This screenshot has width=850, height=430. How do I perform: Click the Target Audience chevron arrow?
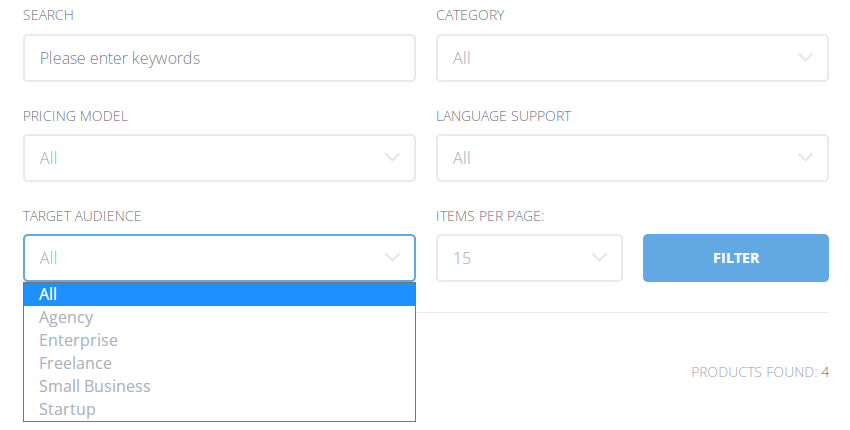click(393, 258)
